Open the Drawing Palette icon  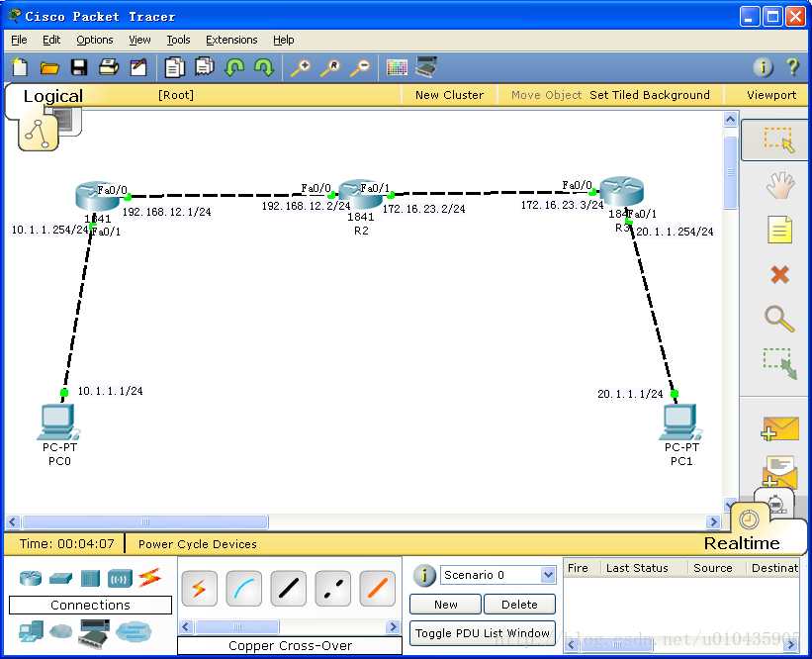[x=397, y=67]
